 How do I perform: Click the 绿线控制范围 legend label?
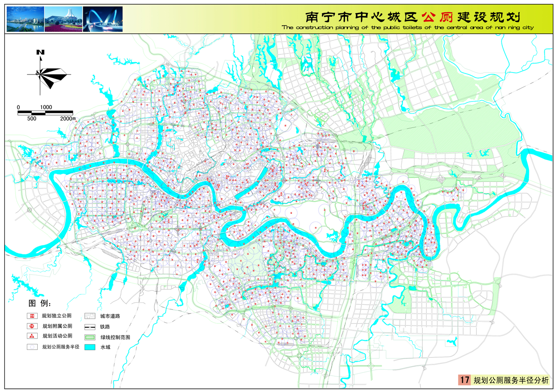(x=115, y=337)
